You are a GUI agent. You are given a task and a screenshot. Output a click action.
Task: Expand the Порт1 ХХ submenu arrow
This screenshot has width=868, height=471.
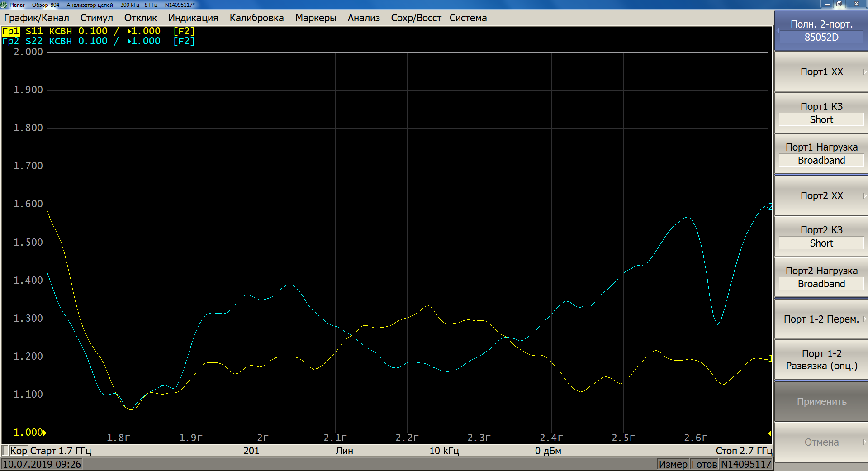864,72
